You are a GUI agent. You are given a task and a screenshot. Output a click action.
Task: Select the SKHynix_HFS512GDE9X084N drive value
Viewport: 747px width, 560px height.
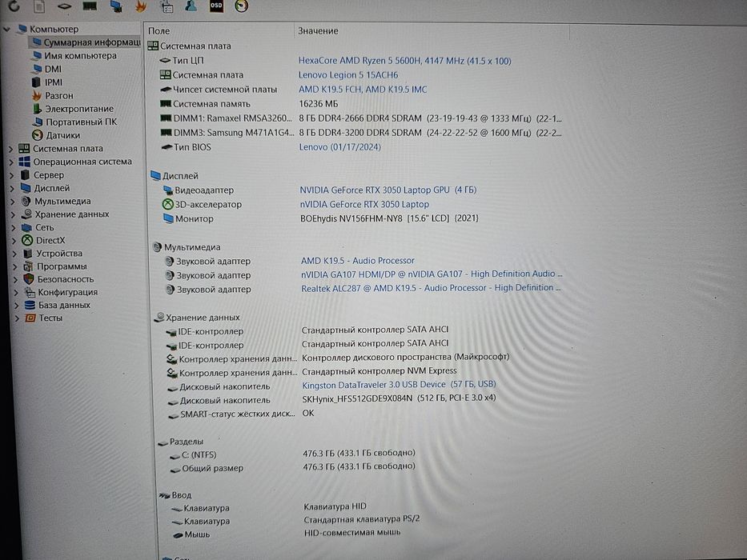click(x=399, y=398)
